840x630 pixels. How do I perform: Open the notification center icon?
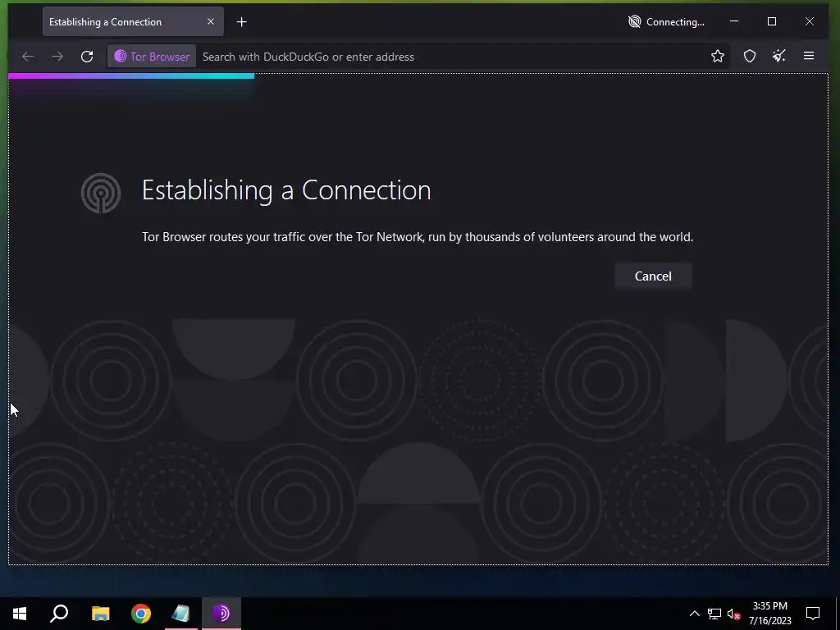click(813, 614)
